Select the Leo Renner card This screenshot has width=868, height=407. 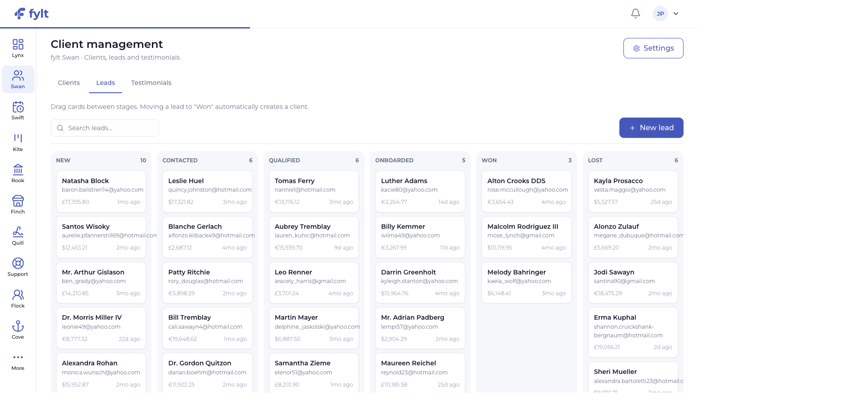coord(314,283)
